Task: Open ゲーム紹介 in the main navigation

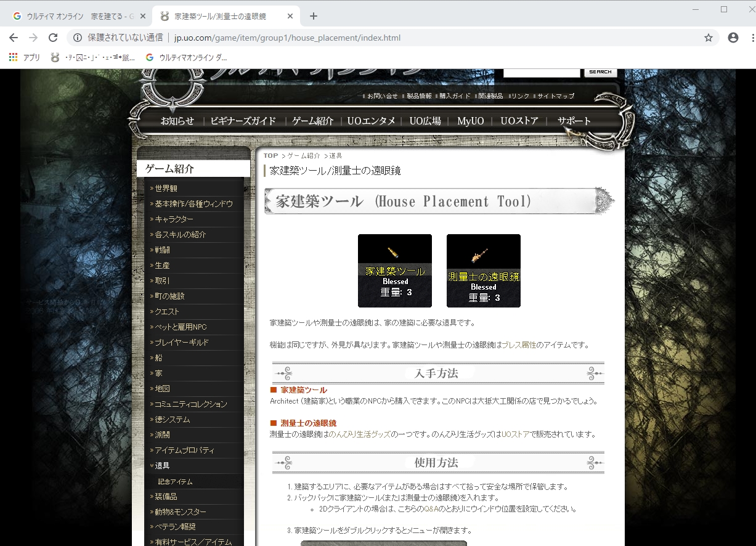Action: pos(312,121)
